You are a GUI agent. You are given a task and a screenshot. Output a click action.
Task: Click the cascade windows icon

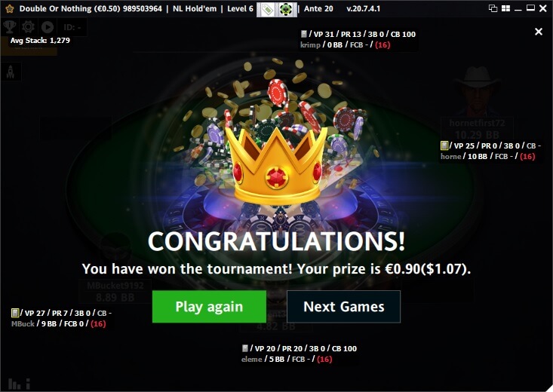(x=493, y=8)
